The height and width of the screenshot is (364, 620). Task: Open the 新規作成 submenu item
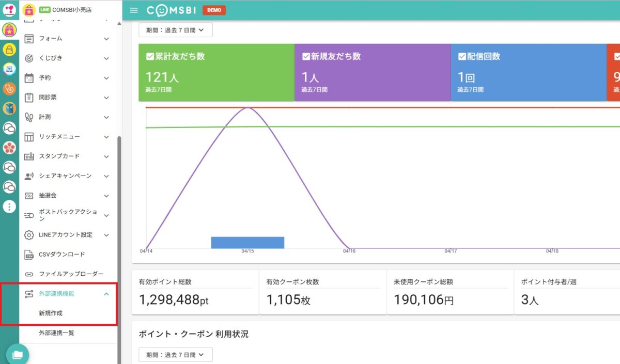click(51, 313)
